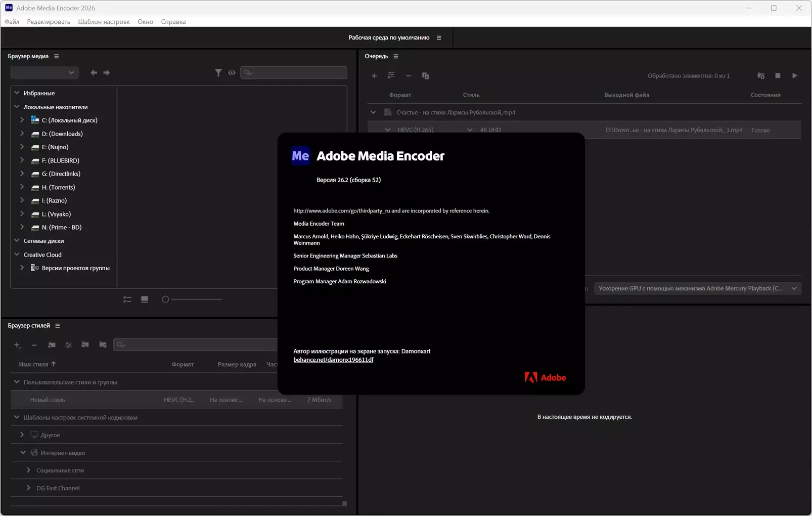Click the 4K UHD preset name

coord(490,130)
